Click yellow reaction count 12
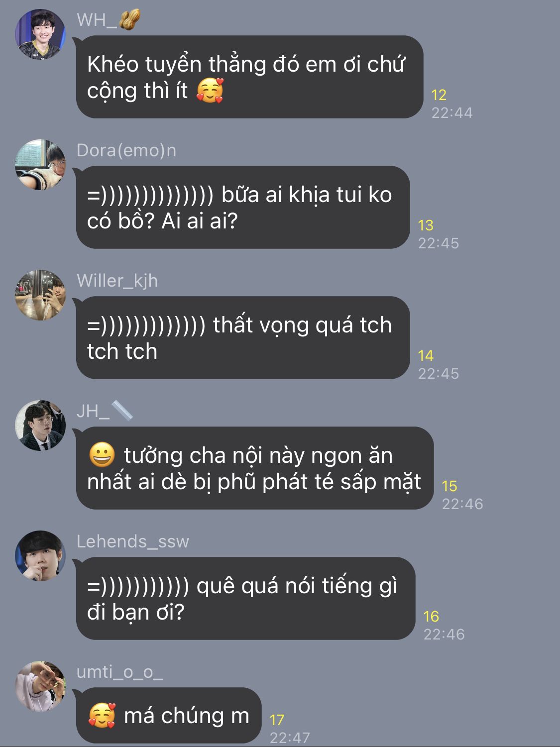560x747 pixels. tap(439, 95)
